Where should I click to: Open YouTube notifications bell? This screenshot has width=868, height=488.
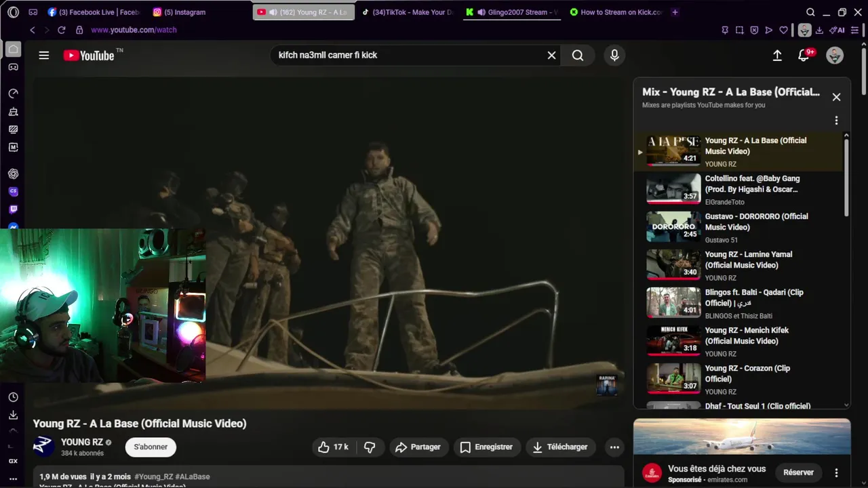pyautogui.click(x=804, y=56)
